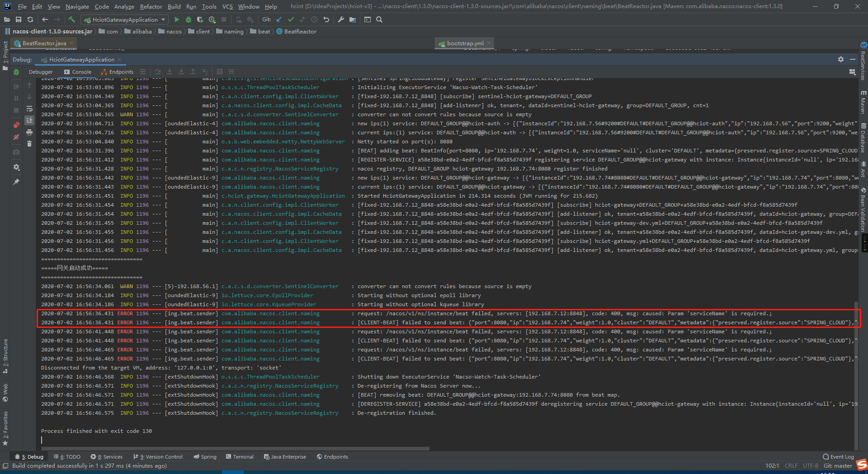Select the Console tab in Debug panel

pyautogui.click(x=78, y=72)
